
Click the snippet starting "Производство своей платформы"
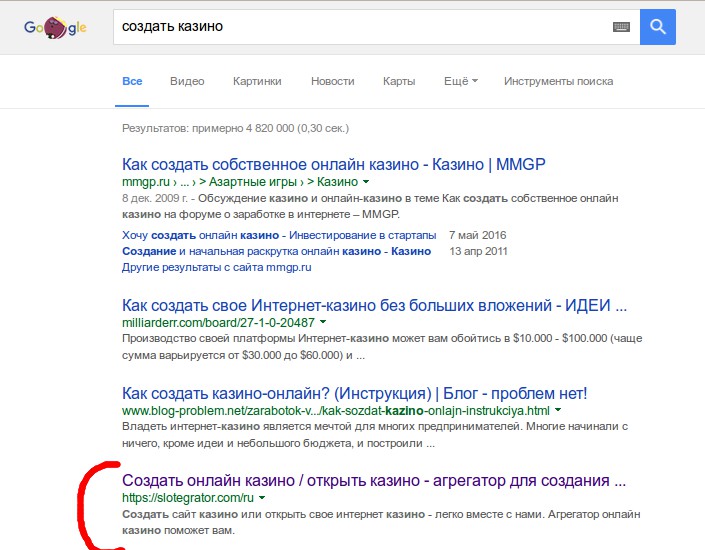[x=382, y=347]
